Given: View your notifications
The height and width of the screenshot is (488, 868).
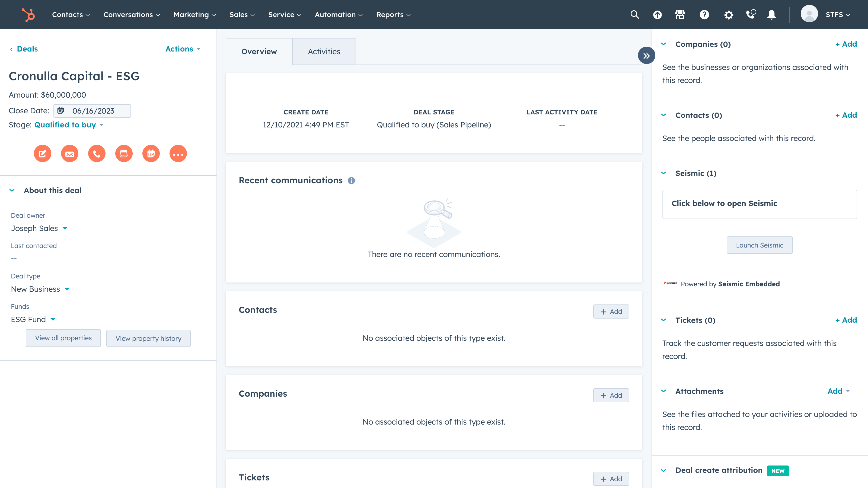Looking at the screenshot, I should [771, 14].
